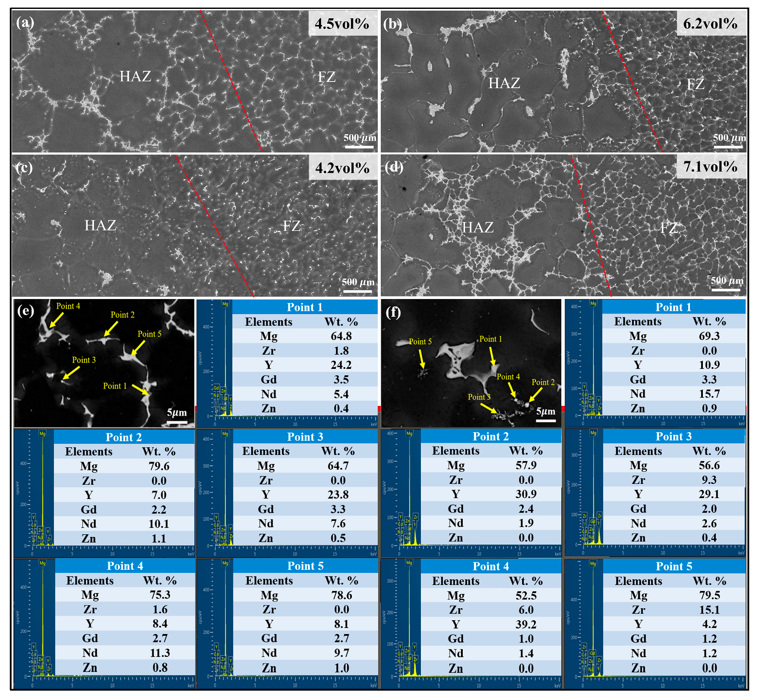Viewport: 759px width, 700px height.
Task: Click the HAZ text in panel (a)
Action: (135, 77)
